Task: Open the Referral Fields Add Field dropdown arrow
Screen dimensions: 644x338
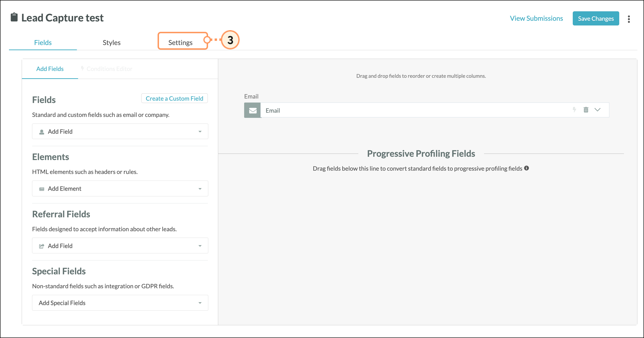Action: click(200, 246)
